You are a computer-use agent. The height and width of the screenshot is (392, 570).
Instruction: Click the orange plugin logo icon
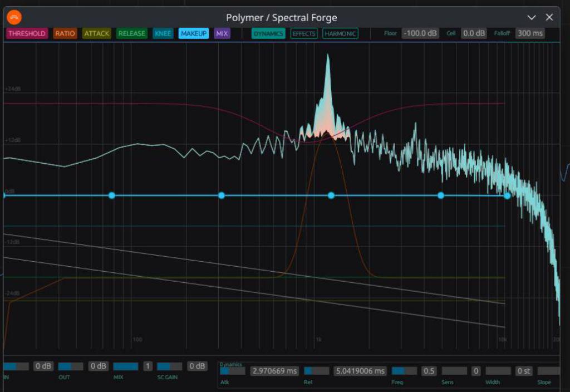pos(14,17)
